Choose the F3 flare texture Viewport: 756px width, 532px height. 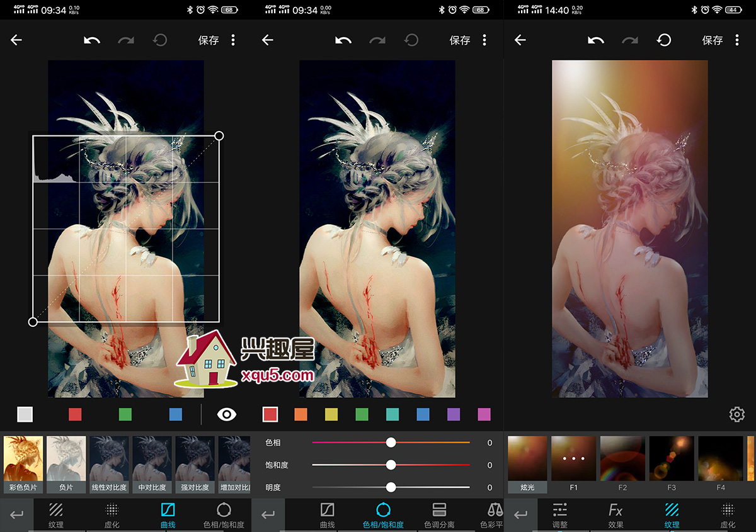point(672,464)
